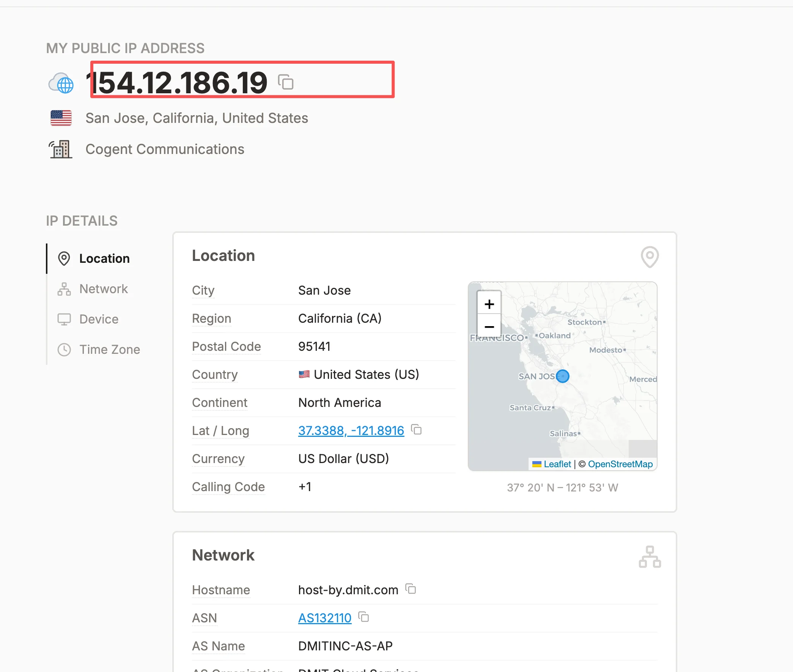Copy the Lat / Long coordinates
793x672 pixels.
tap(417, 430)
